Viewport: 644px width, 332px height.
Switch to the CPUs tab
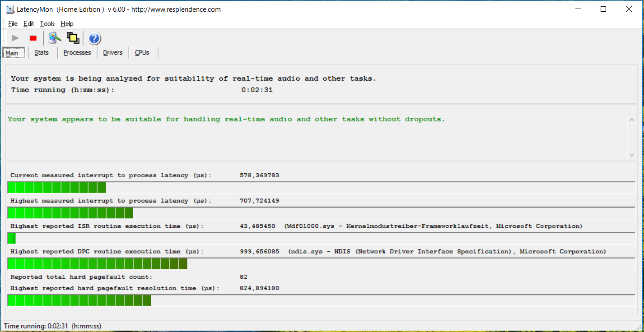pyautogui.click(x=142, y=53)
